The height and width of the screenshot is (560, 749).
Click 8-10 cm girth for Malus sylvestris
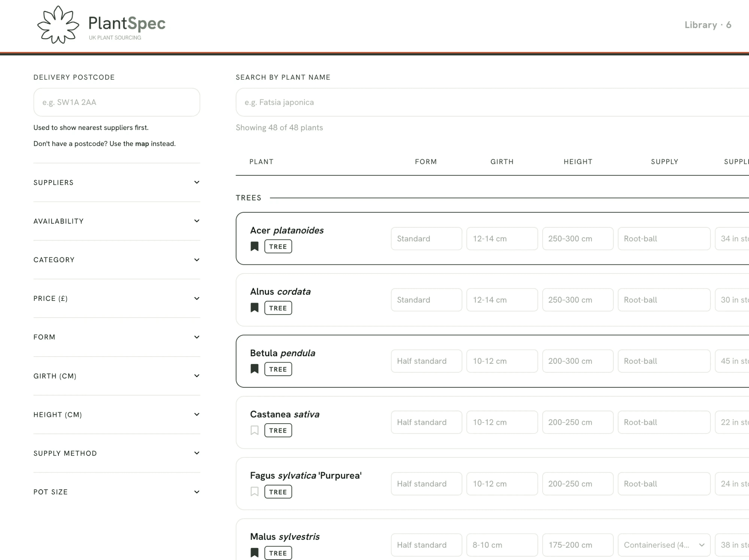coord(502,545)
